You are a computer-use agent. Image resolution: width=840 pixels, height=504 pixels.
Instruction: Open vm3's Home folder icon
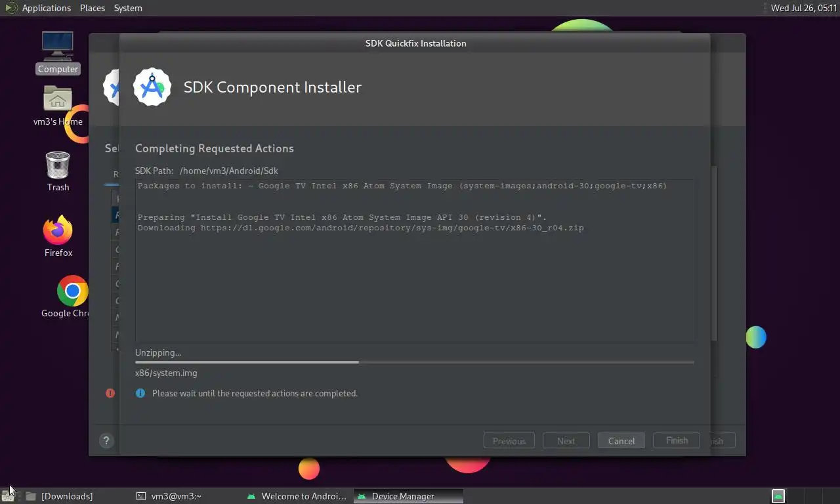pos(58,105)
